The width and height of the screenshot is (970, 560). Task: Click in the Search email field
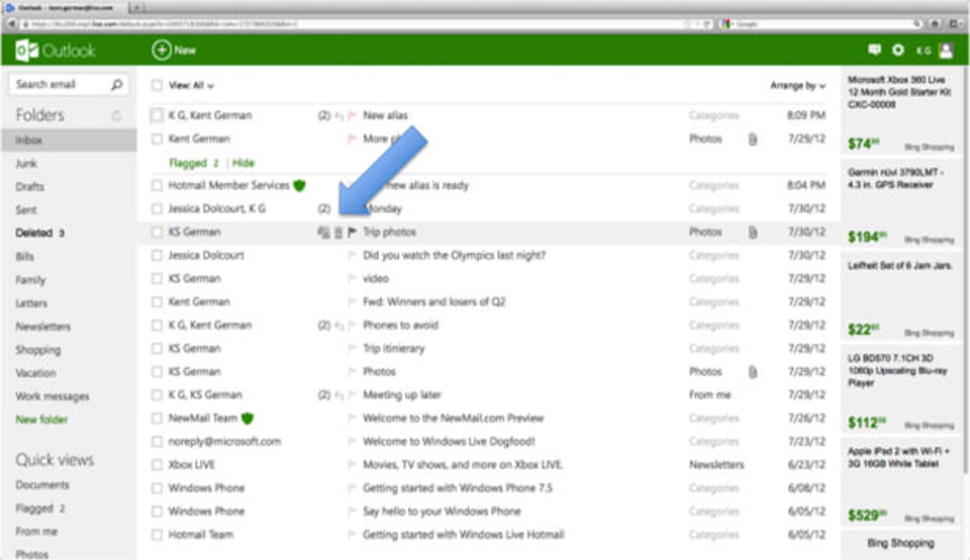(x=56, y=84)
